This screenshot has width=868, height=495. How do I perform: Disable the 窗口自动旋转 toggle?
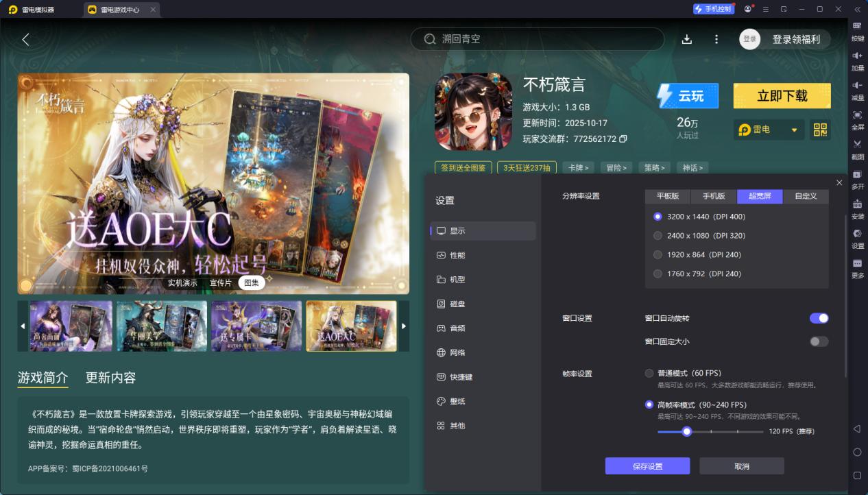click(818, 317)
